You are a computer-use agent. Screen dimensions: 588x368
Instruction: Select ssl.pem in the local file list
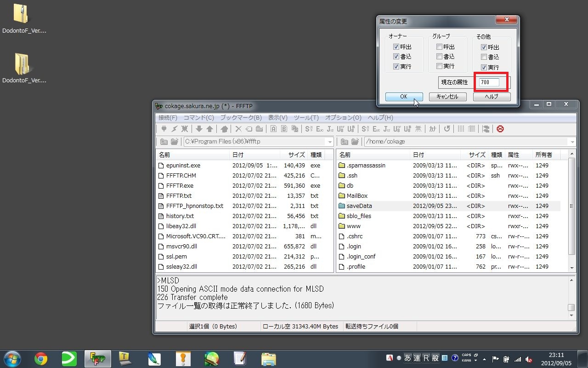pos(176,256)
